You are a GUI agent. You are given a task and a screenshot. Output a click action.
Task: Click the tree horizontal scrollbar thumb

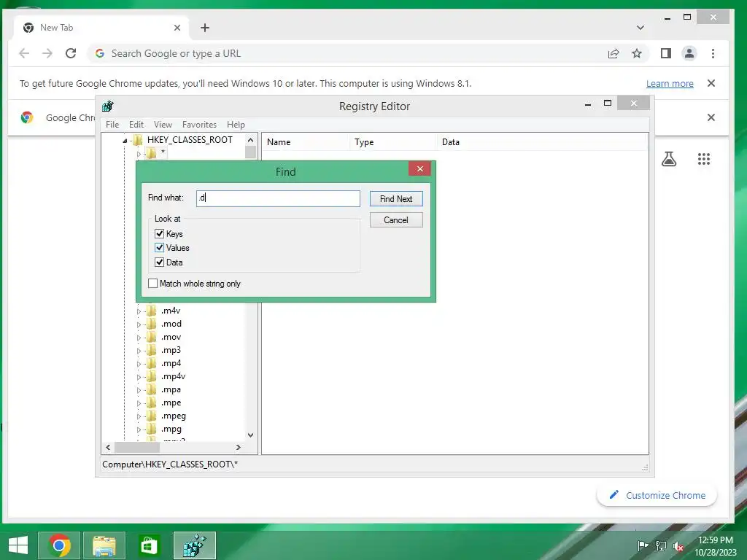click(x=137, y=447)
